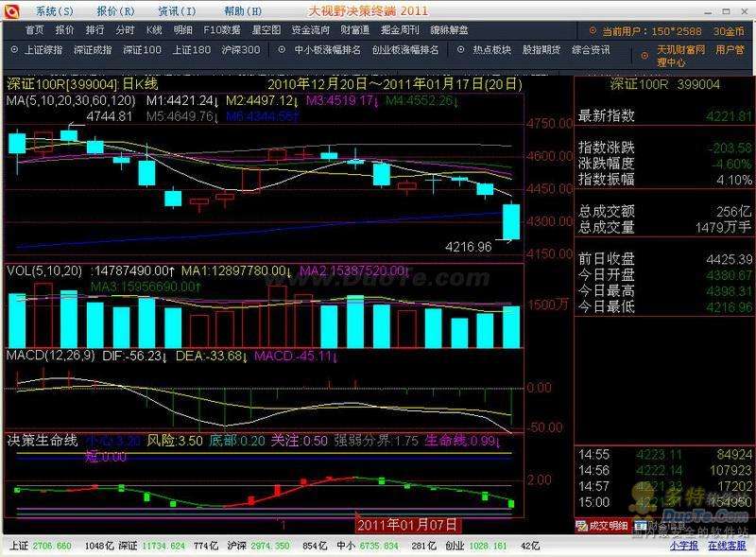This screenshot has width=756, height=557.
Task: Select the 深证100 index
Action: tap(143, 50)
